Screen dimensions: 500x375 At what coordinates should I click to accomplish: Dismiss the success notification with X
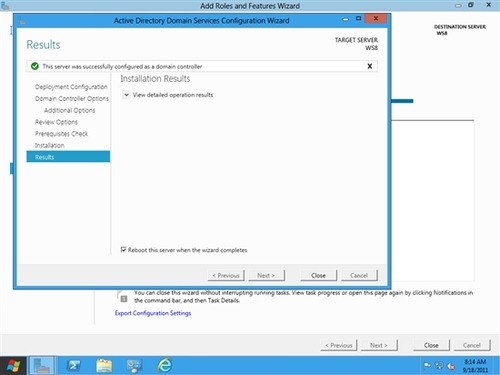(370, 66)
